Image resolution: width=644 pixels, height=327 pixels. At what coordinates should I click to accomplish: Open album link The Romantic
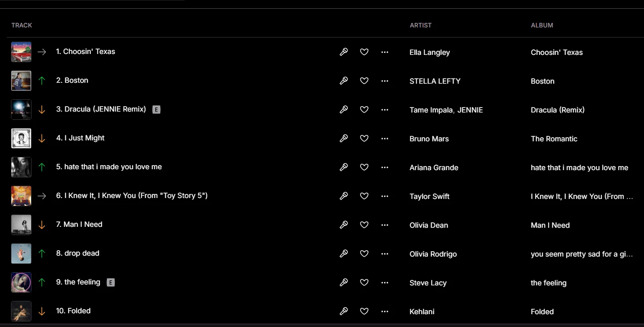(x=554, y=139)
